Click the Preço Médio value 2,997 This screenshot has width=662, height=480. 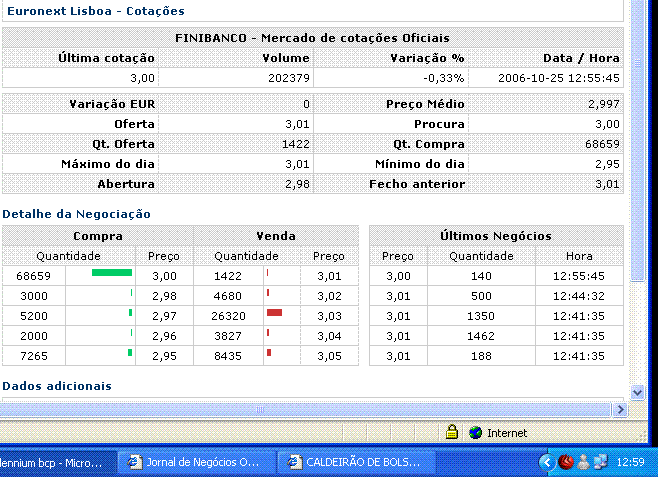coord(604,104)
